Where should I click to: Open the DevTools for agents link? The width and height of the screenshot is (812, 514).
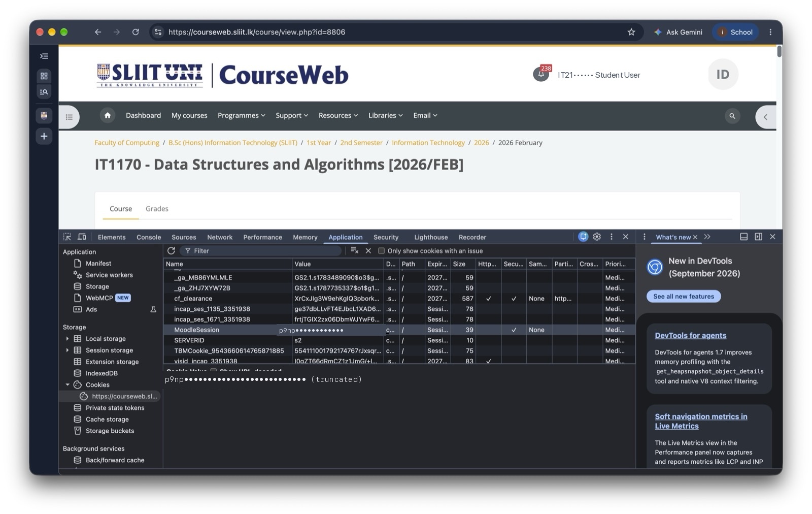click(690, 336)
